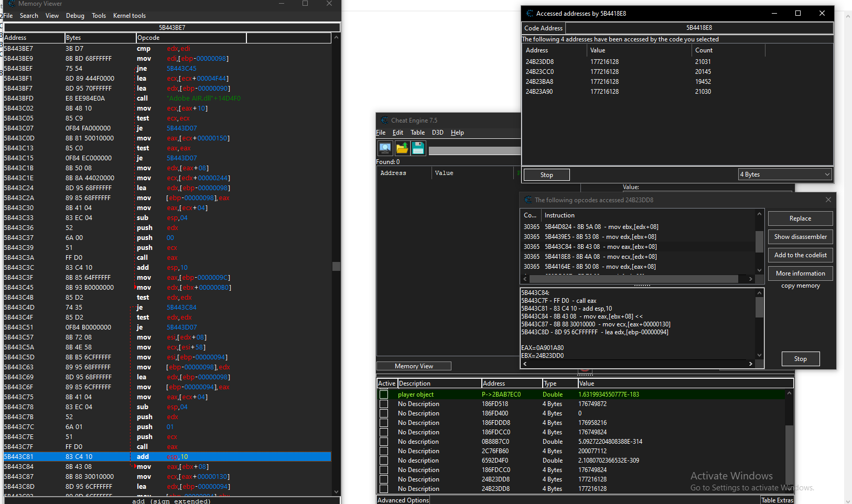Open Search menu in Memory Viewer
Image resolution: width=852 pixels, height=504 pixels.
point(29,16)
